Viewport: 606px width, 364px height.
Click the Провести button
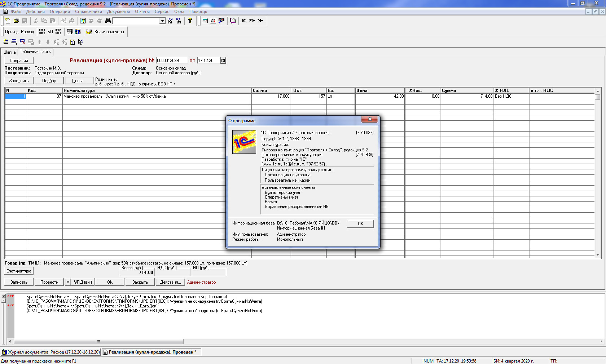click(49, 282)
